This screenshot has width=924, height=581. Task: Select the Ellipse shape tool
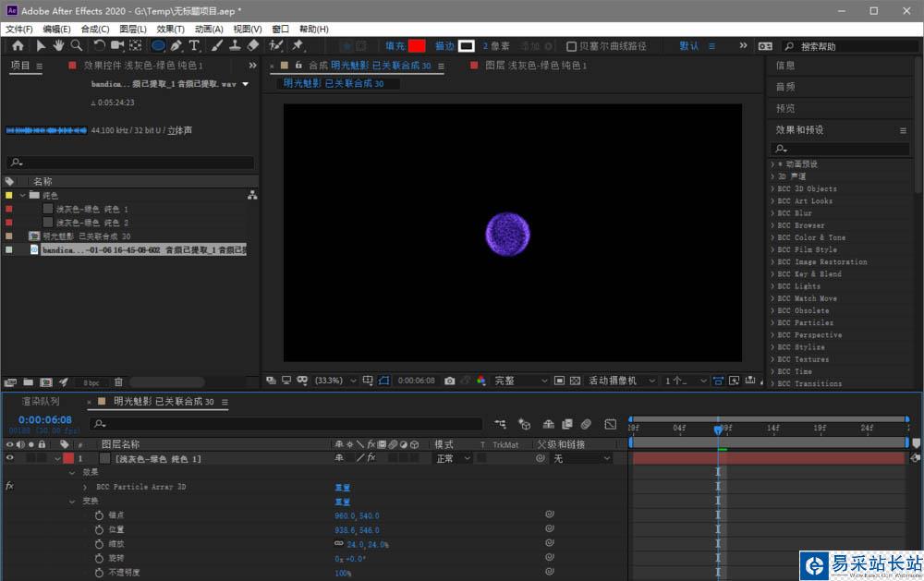[158, 45]
